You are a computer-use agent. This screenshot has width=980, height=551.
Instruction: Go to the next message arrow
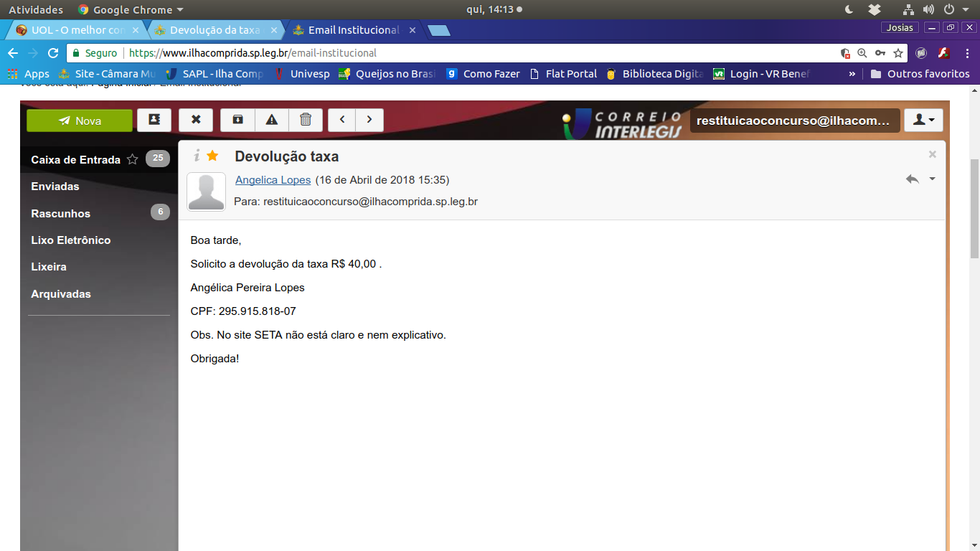369,120
